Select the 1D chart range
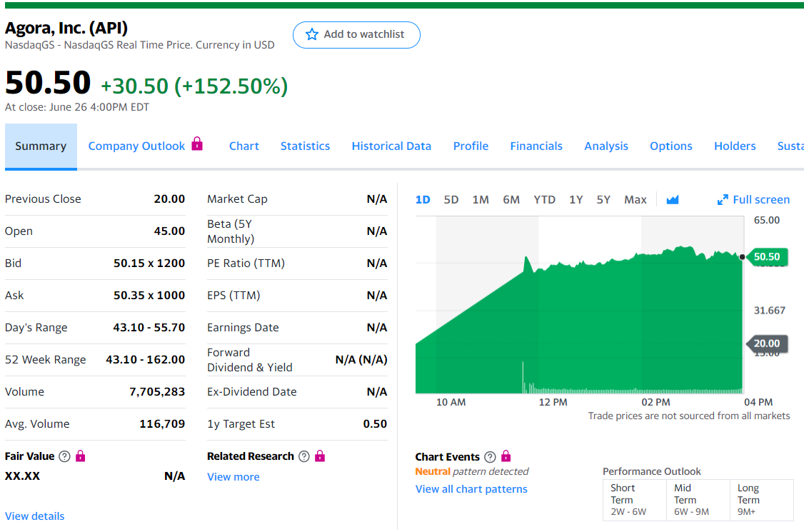This screenshot has width=804, height=532. click(423, 199)
